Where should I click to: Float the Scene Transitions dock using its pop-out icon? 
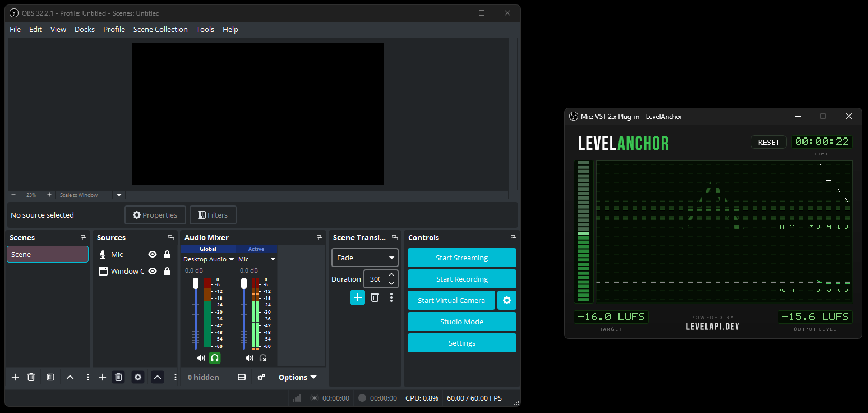click(395, 237)
